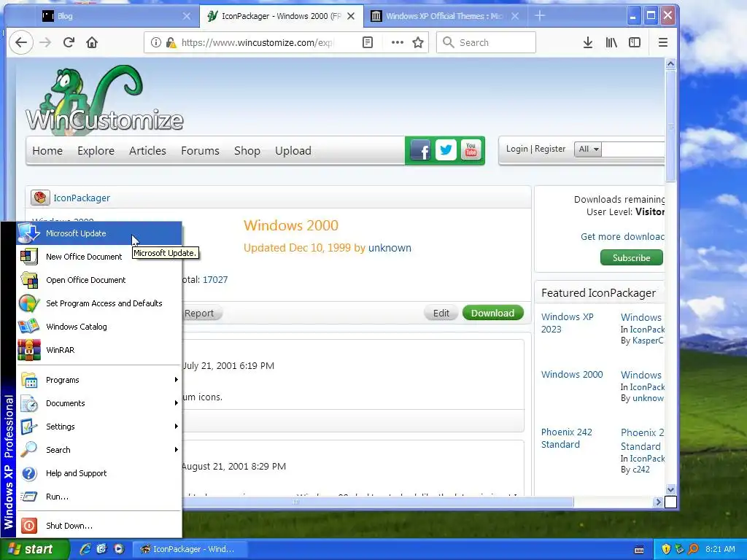Click the Register link
Screen dimensions: 747x560
pyautogui.click(x=550, y=149)
